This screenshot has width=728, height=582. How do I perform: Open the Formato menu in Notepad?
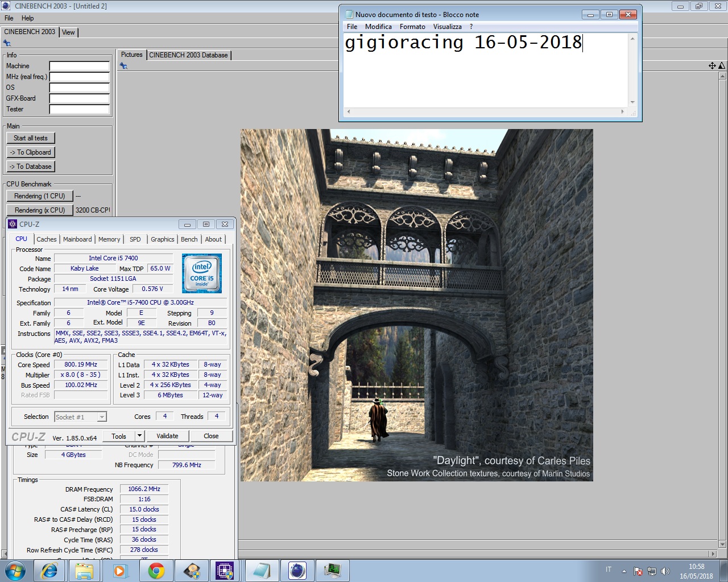[412, 27]
